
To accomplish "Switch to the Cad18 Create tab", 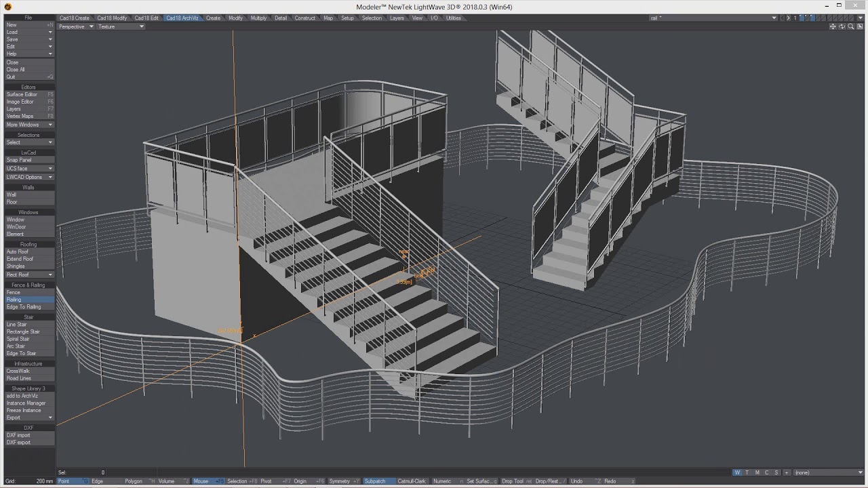I will pyautogui.click(x=74, y=18).
